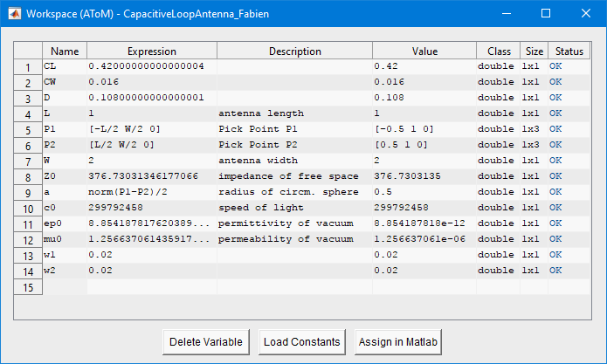Select the norm(P1-P2)/2 expression cell
This screenshot has width=607, height=364.
(152, 192)
